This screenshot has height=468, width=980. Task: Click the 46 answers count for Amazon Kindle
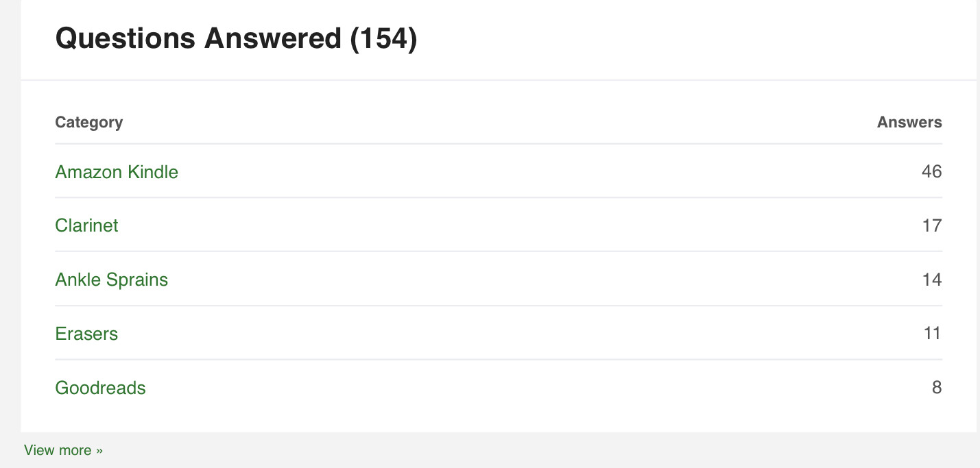(x=932, y=171)
